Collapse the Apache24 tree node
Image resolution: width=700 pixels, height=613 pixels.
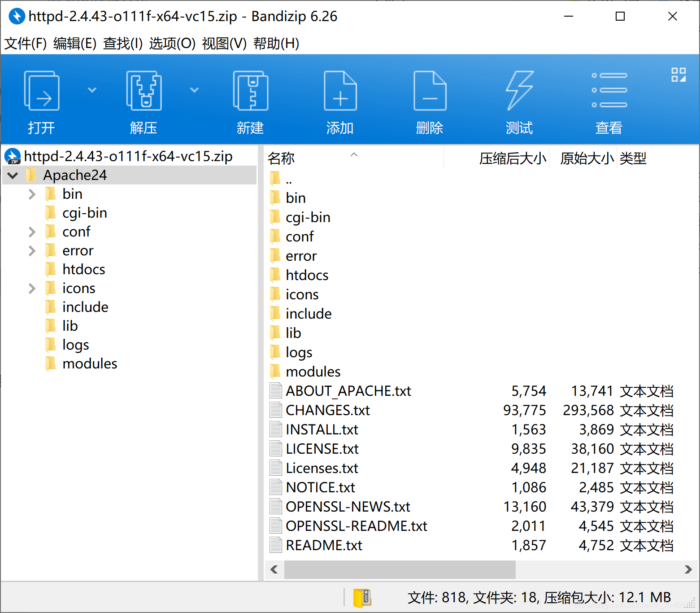[x=13, y=175]
